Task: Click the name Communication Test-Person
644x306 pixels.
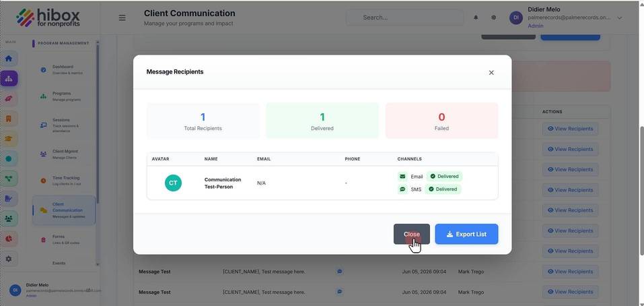Action: [x=223, y=183]
